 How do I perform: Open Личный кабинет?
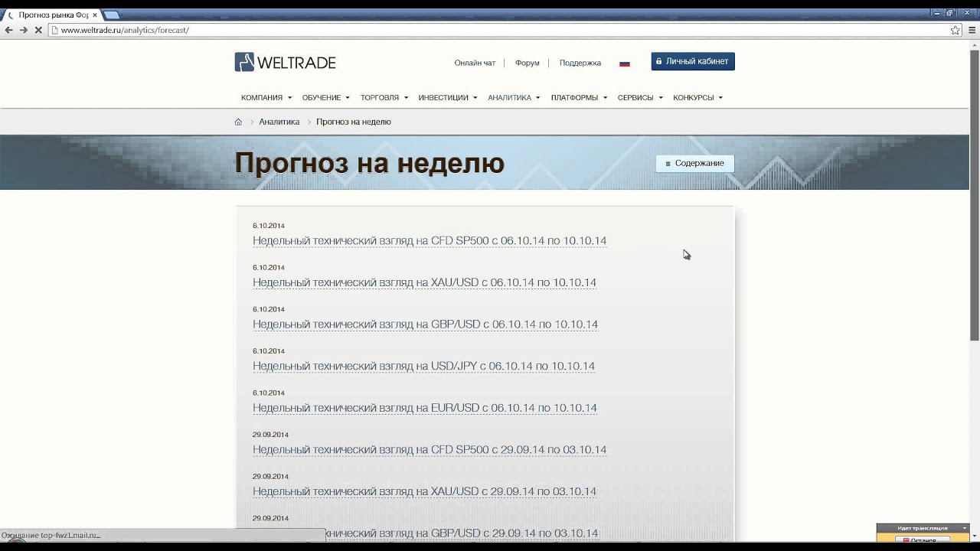(x=693, y=61)
